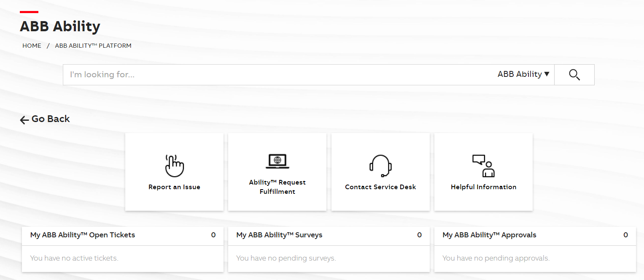Open ABB ABILITY PLATFORM breadcrumb link
Image resolution: width=644 pixels, height=280 pixels.
coord(93,46)
